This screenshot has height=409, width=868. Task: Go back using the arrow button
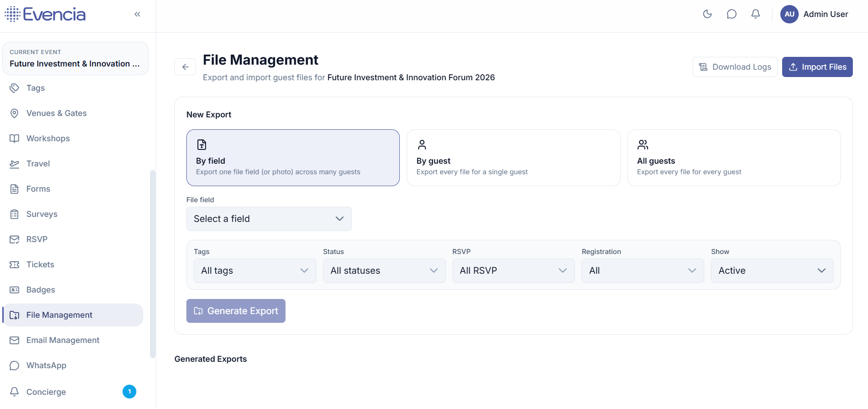point(185,67)
